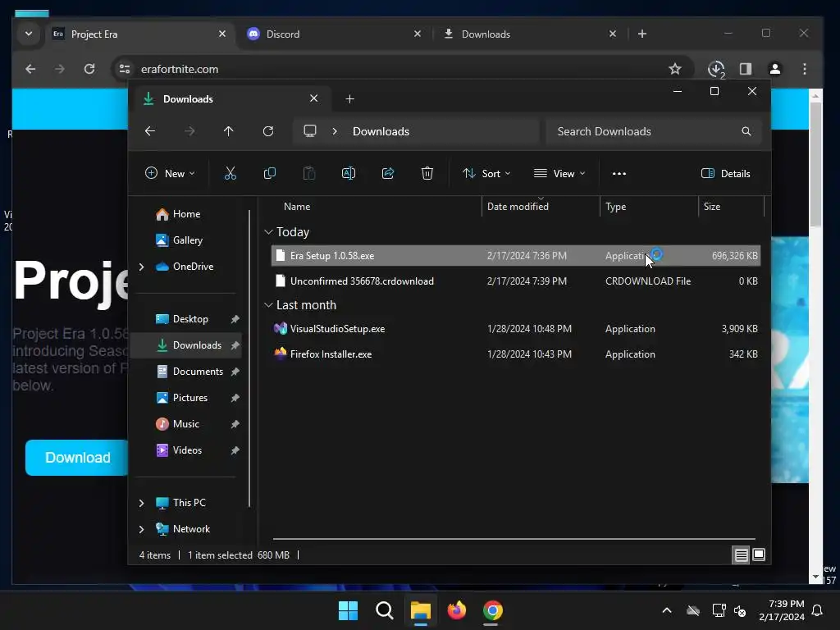Click the Copy icon in Explorer toolbar
The image size is (840, 630).
pos(269,173)
